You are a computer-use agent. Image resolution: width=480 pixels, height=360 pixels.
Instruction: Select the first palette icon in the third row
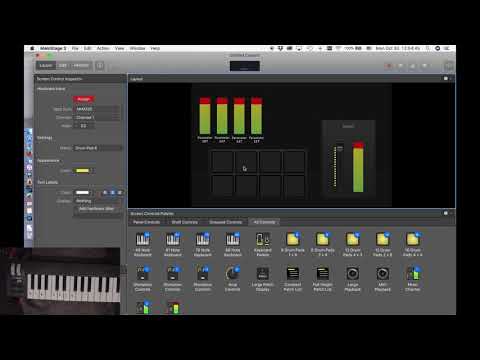[143, 307]
